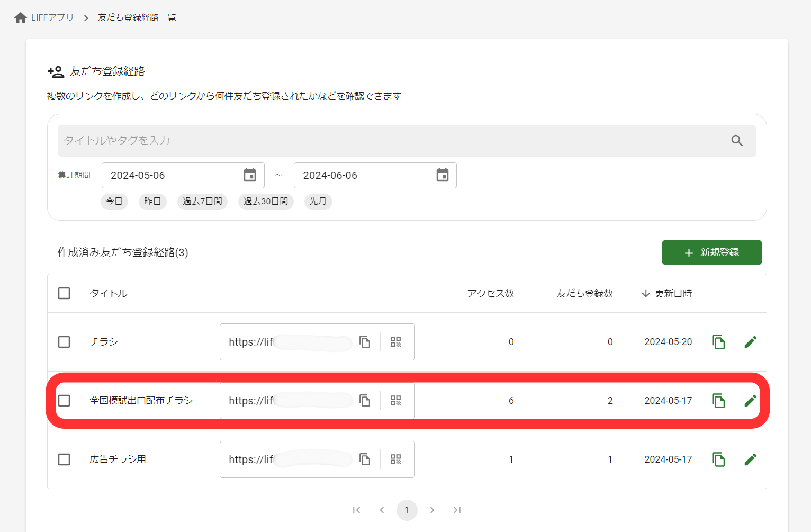The height and width of the screenshot is (532, 811).
Task: Toggle the select-all checkbox in the table header
Action: pos(64,293)
